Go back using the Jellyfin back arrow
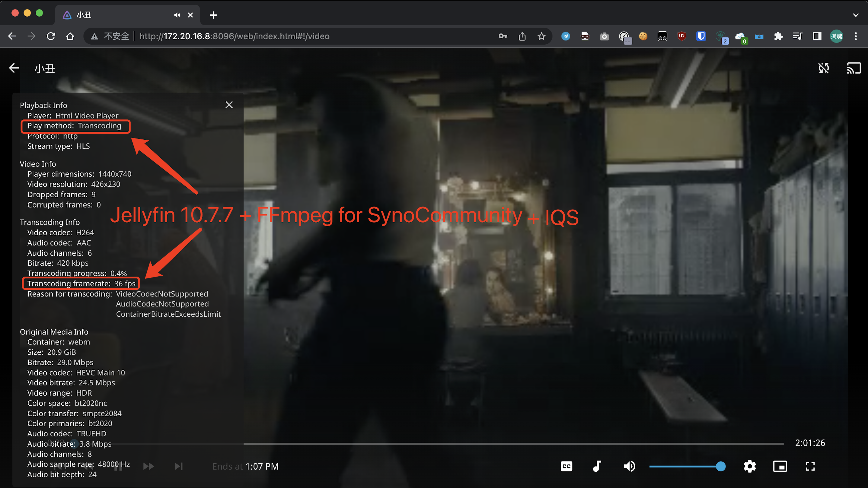868x488 pixels. [14, 68]
